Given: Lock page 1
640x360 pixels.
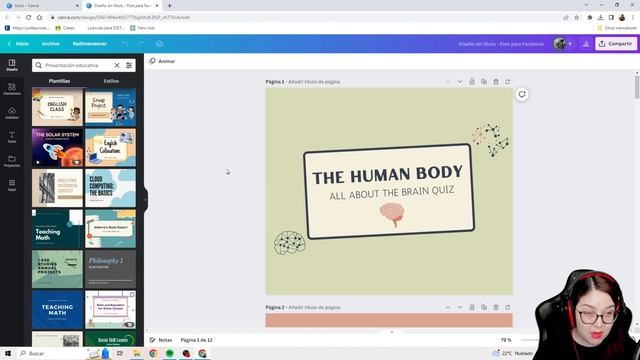Looking at the screenshot, I should pyautogui.click(x=472, y=82).
